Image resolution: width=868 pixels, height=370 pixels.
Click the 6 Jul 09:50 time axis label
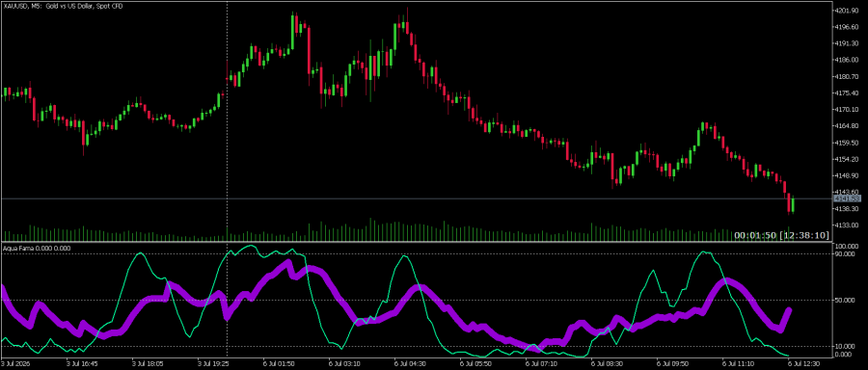point(672,364)
